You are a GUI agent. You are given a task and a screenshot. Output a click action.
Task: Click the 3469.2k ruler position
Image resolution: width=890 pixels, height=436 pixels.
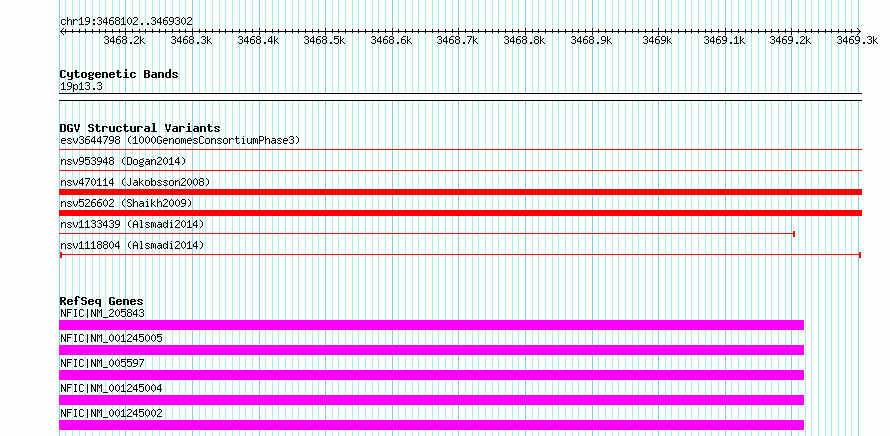[791, 40]
